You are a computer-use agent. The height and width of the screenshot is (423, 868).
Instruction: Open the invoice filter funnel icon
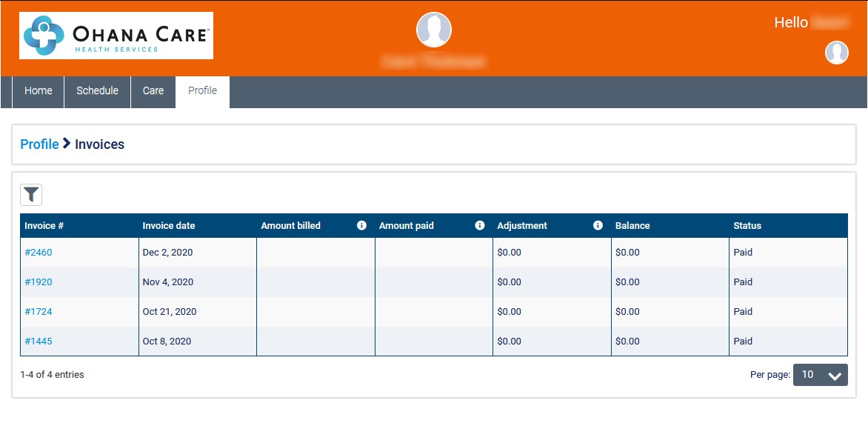pyautogui.click(x=31, y=195)
